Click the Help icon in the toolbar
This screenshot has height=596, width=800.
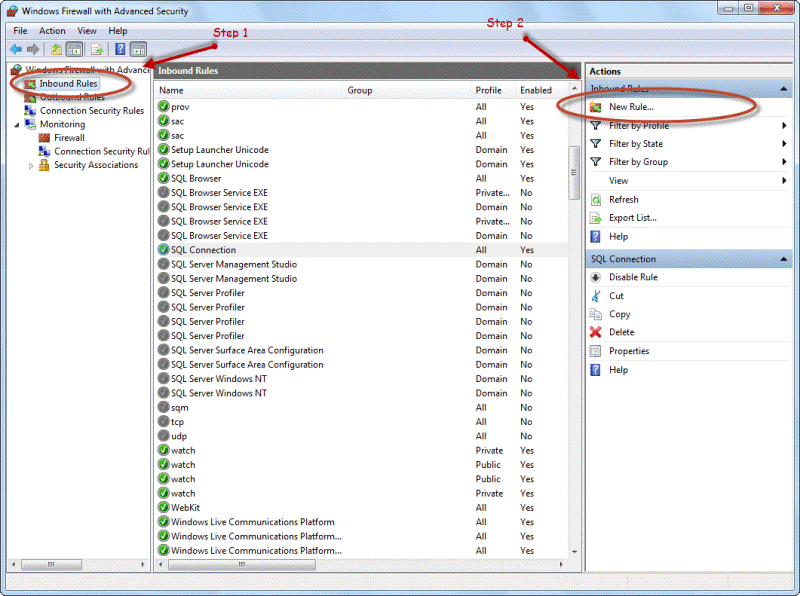(120, 48)
